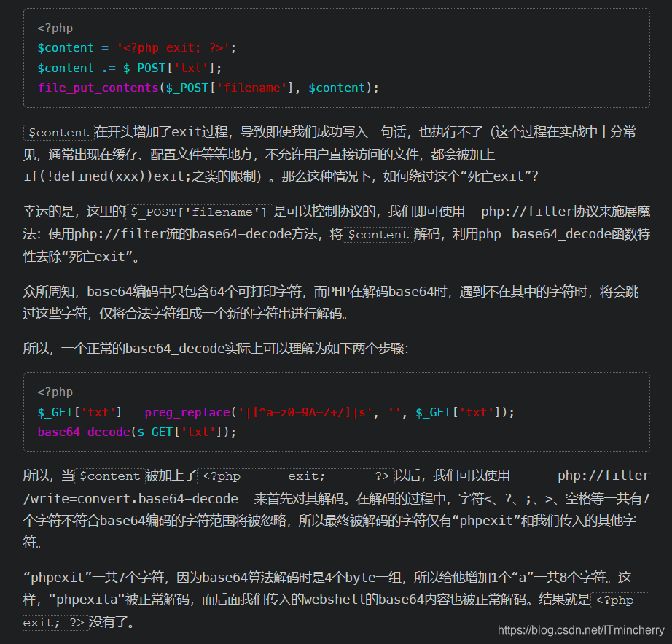672x644 pixels.
Task: Click the inline code "<?php exit; ?>" after 被加上了
Action: pyautogui.click(x=296, y=476)
